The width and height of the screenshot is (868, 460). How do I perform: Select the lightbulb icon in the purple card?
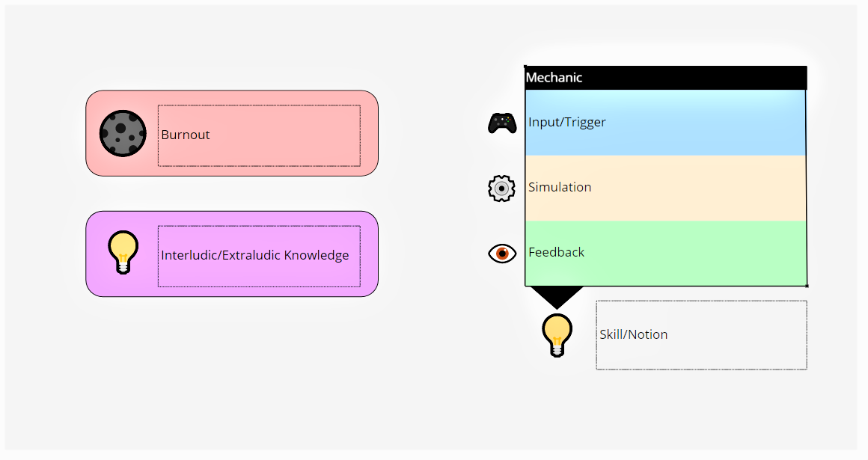[123, 252]
